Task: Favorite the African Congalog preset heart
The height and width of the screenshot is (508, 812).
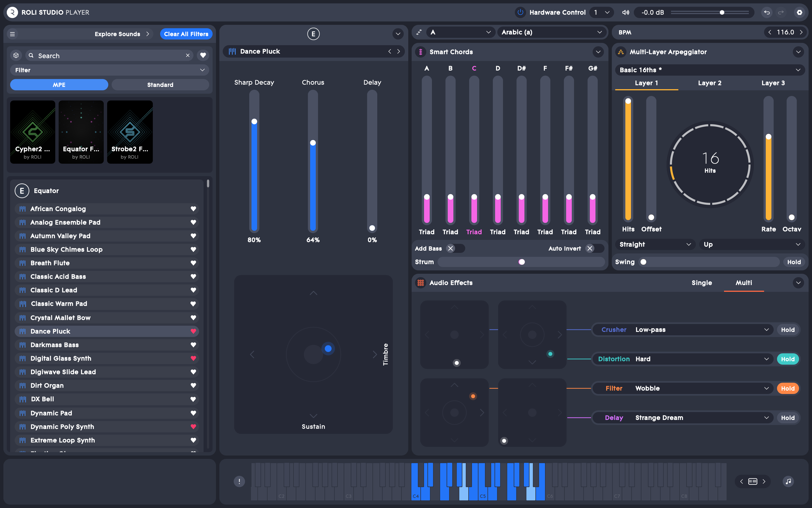Action: tap(193, 209)
